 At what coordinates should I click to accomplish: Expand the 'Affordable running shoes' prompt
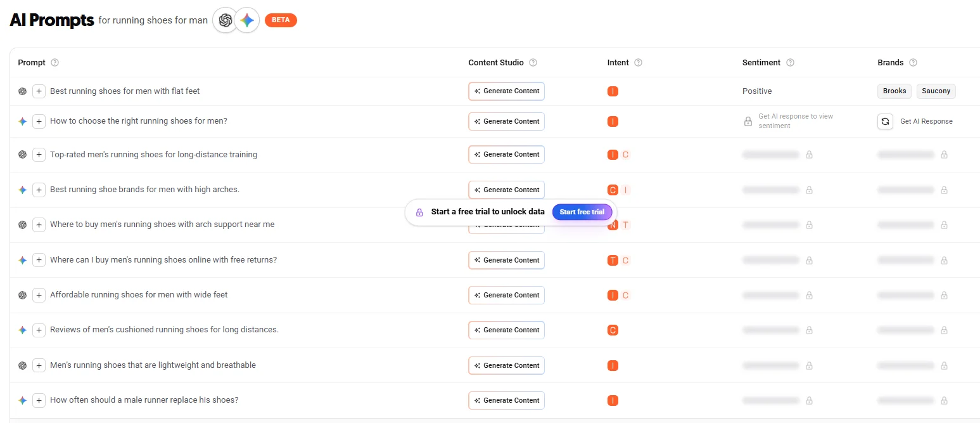click(x=39, y=295)
